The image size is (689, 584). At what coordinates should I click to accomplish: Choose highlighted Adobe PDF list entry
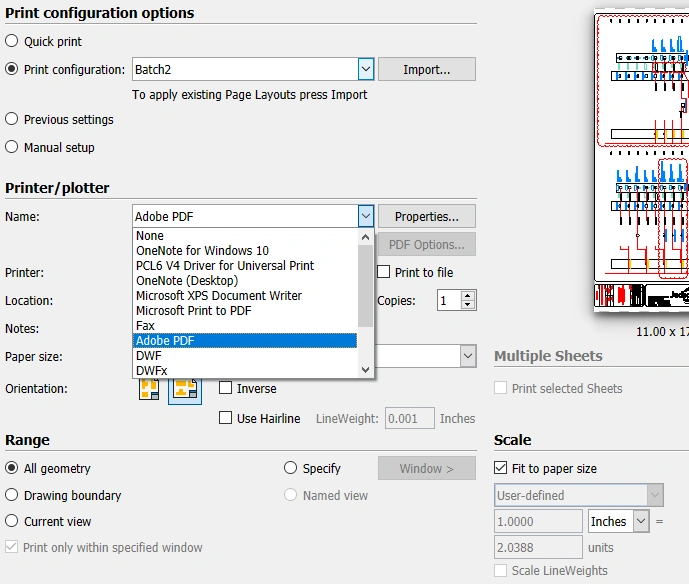point(244,341)
